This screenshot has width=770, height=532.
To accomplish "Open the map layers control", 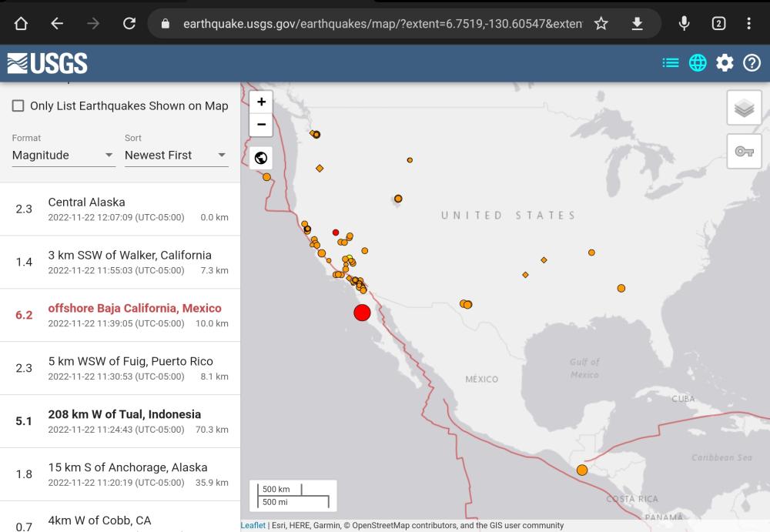I will pos(744,109).
